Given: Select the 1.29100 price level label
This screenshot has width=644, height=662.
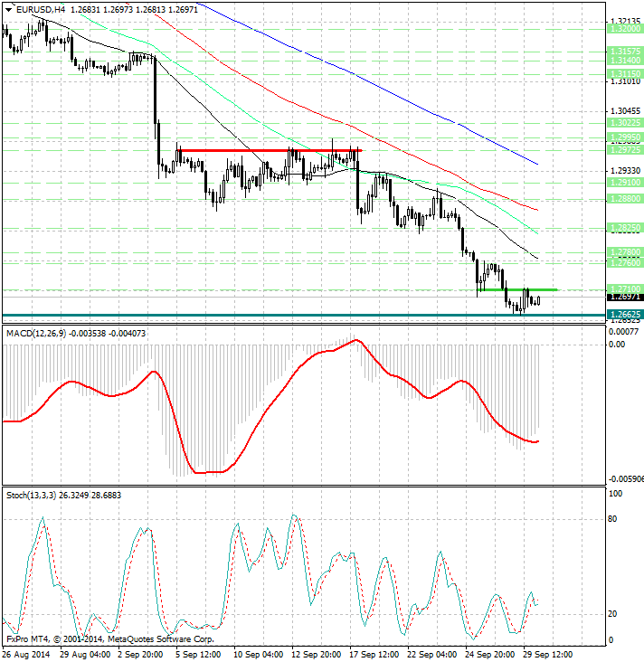Looking at the screenshot, I should click(x=625, y=183).
